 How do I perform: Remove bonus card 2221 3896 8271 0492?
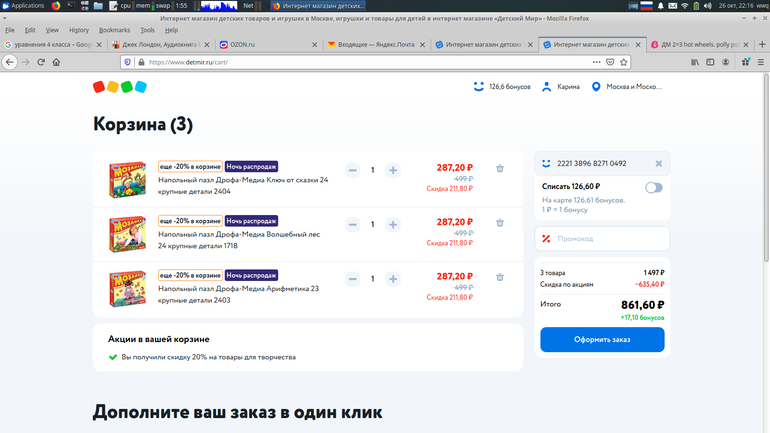658,163
